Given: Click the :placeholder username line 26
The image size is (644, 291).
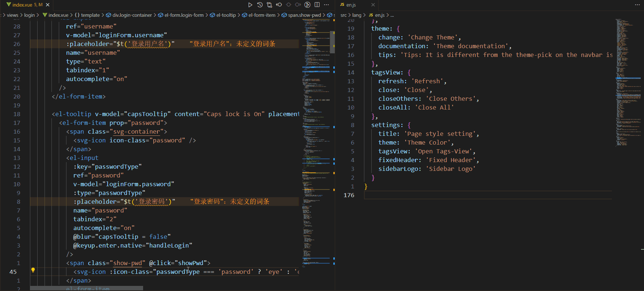Looking at the screenshot, I should click(120, 44).
